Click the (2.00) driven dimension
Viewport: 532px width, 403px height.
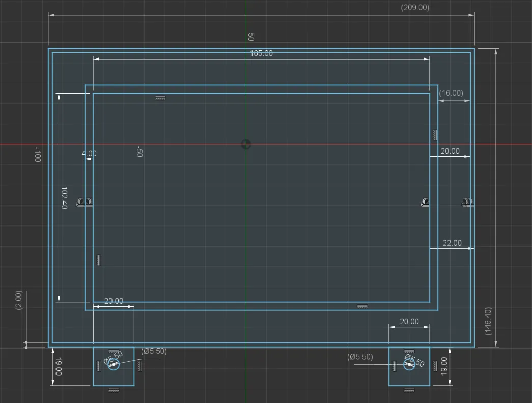[19, 300]
